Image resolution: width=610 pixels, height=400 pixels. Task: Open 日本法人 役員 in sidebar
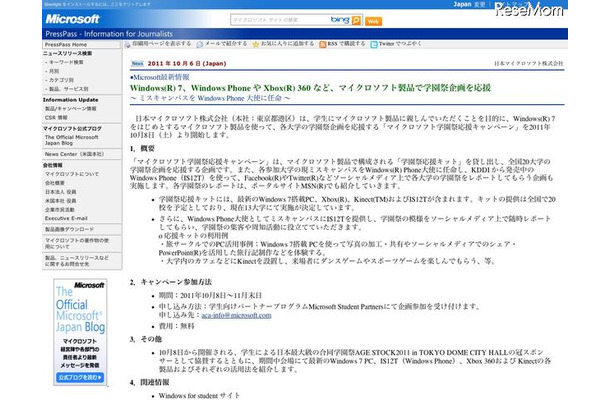[x=61, y=192]
